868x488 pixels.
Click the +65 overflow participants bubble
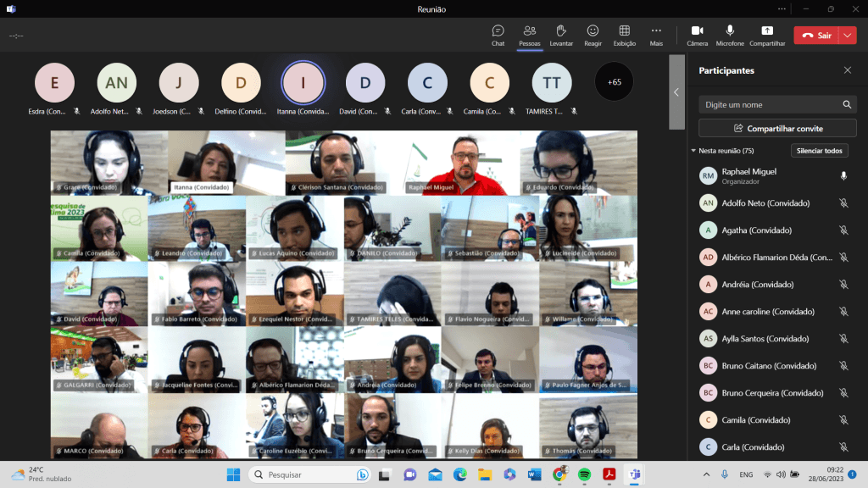click(x=614, y=82)
